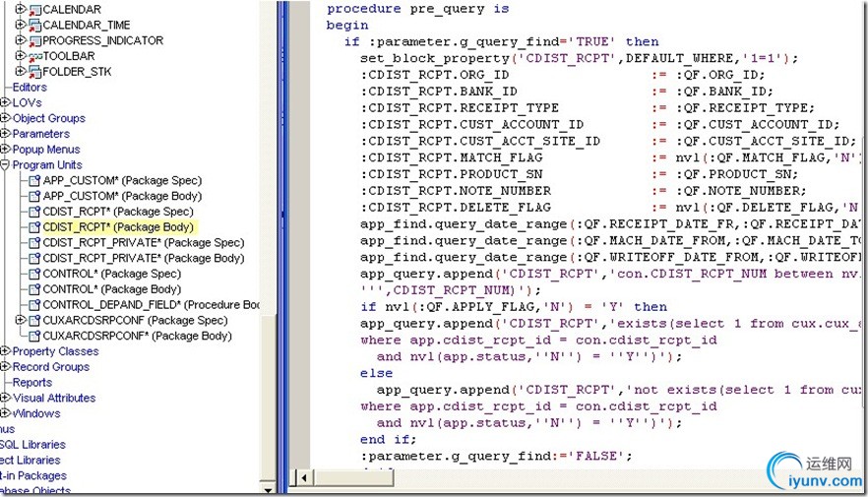868x497 pixels.
Task: Click the CDIST_RCPT_PRIVATE Package Body icon
Action: tap(34, 258)
